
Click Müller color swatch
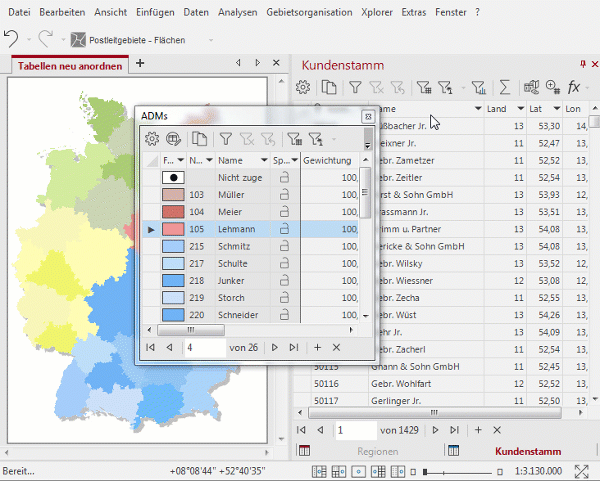click(x=173, y=195)
